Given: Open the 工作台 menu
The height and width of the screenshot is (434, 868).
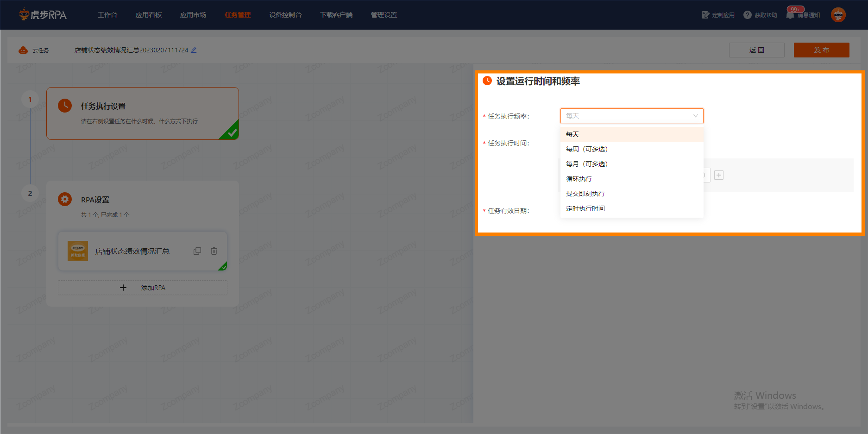Looking at the screenshot, I should click(x=107, y=15).
